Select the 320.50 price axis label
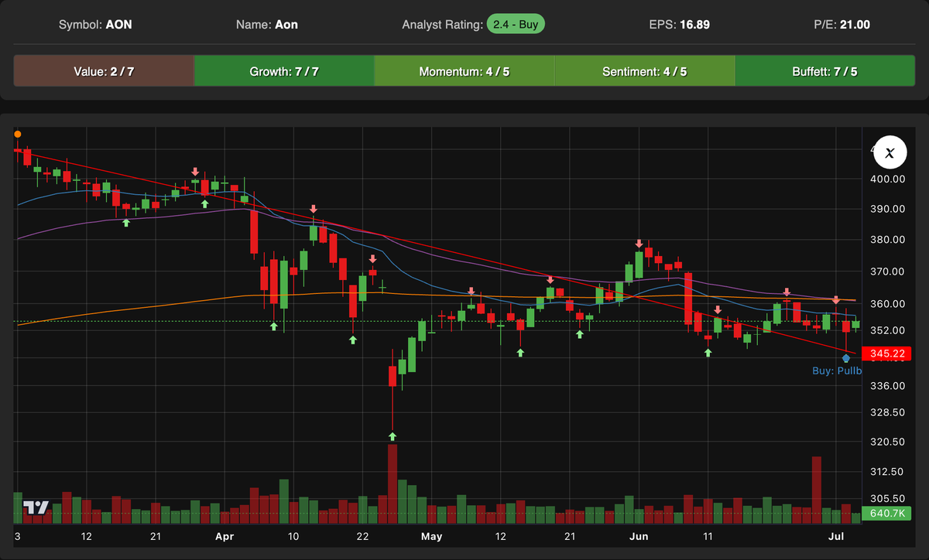Screen dimensions: 929x560 click(x=888, y=442)
